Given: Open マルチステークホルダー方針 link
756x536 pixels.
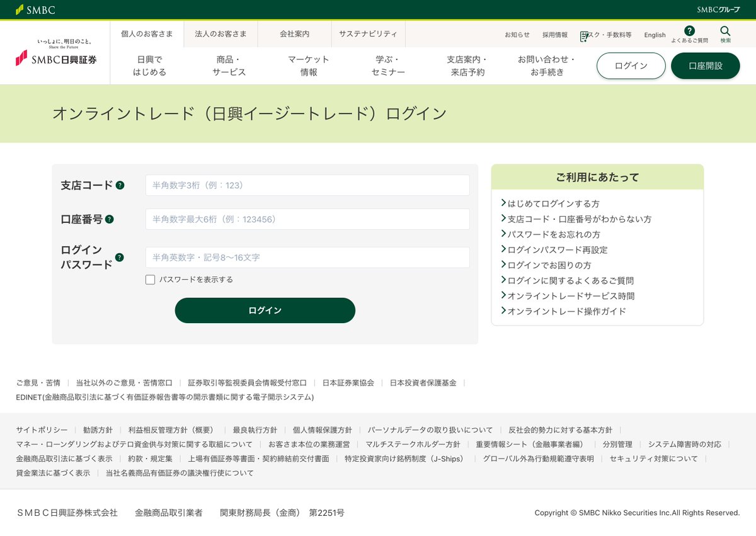Looking at the screenshot, I should [413, 444].
